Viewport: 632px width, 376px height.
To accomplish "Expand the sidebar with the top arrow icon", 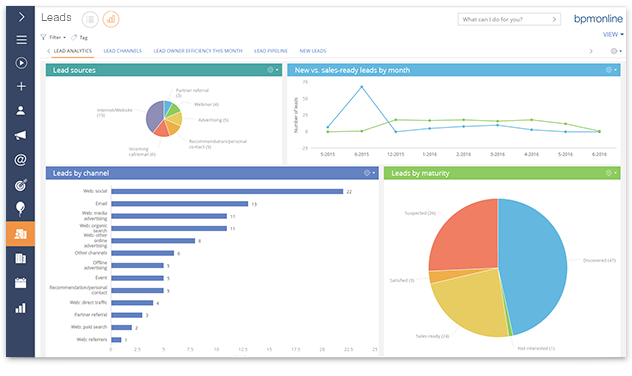I will [x=21, y=17].
